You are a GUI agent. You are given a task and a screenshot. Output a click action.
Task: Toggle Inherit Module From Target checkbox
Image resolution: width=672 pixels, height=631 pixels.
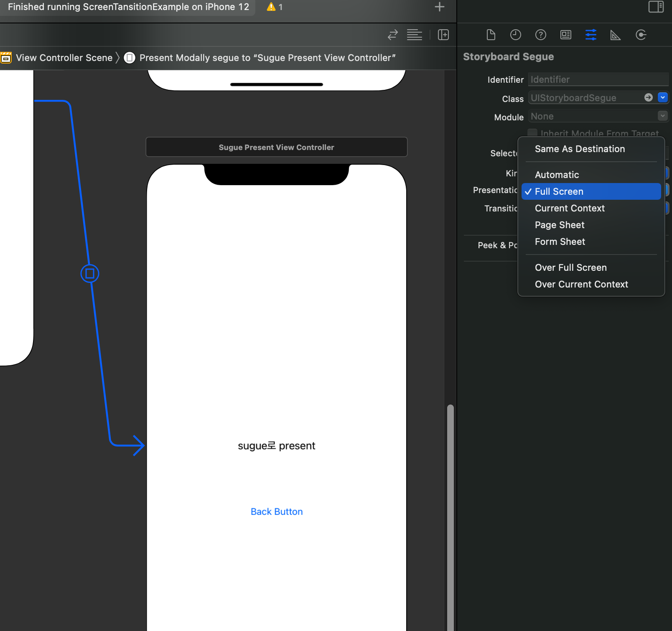[x=532, y=133]
